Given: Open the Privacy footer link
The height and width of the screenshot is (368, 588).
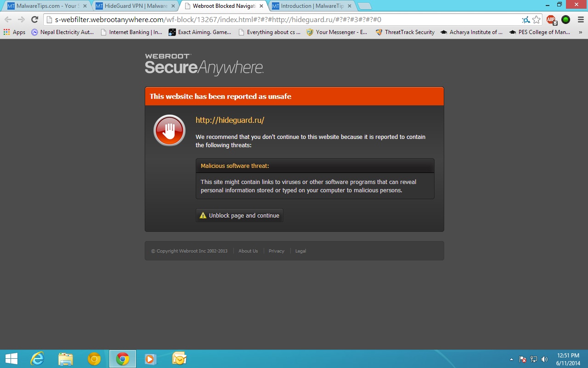Looking at the screenshot, I should (x=277, y=251).
